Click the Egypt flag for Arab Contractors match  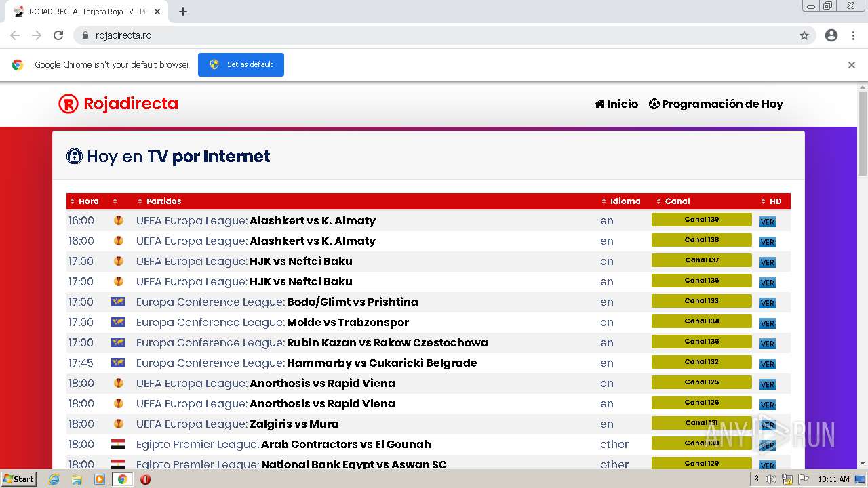(x=118, y=444)
